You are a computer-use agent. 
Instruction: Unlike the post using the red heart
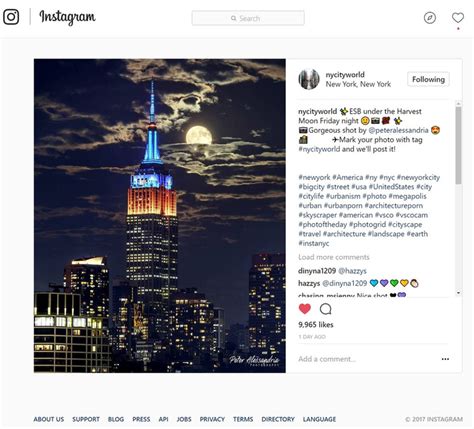tap(305, 309)
